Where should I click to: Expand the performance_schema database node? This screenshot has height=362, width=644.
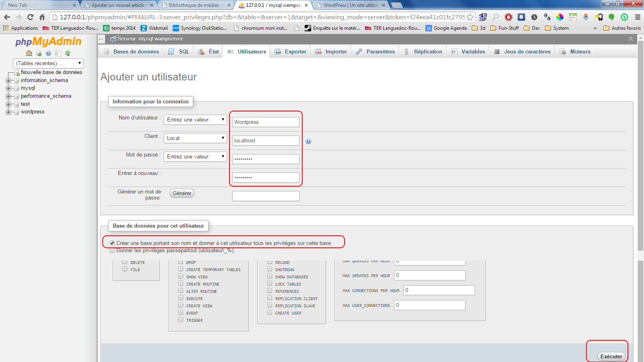click(8, 96)
